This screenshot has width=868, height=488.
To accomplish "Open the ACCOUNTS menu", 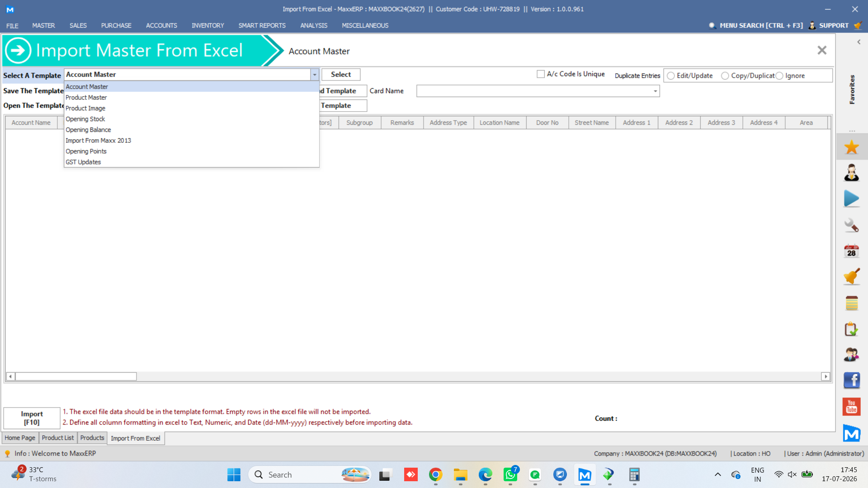I will (x=161, y=25).
